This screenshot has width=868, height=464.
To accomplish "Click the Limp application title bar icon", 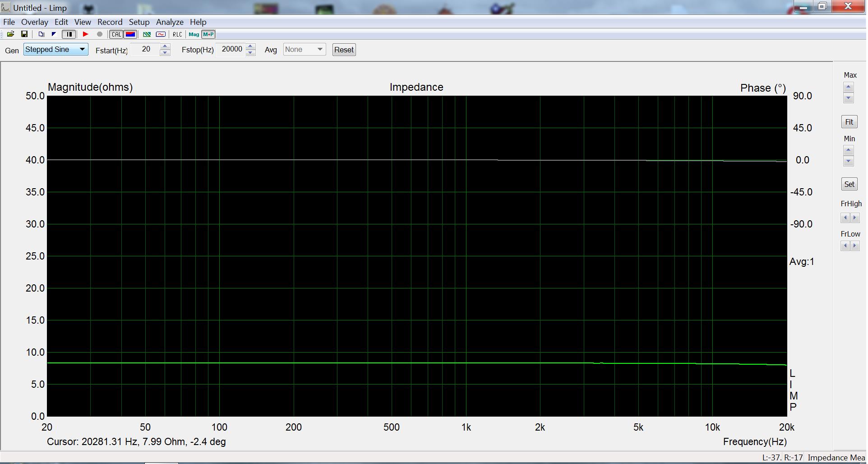I will point(5,7).
